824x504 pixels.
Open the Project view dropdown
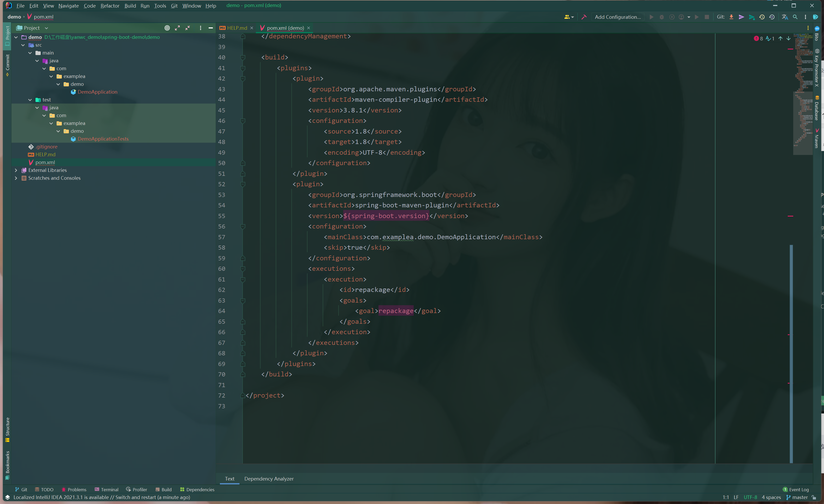(46, 28)
